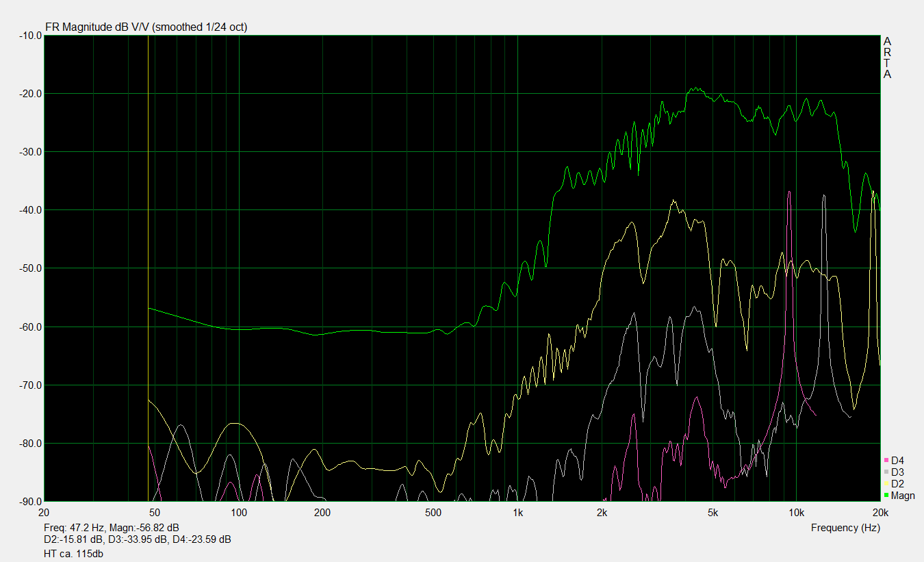Click the yellow D2 legend color square

coord(886,484)
